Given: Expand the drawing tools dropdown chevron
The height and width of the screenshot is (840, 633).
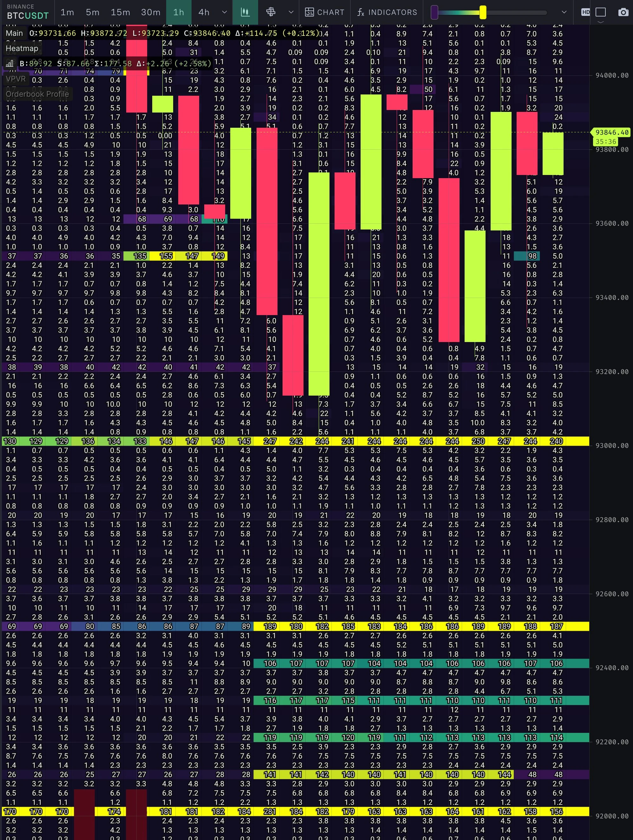Looking at the screenshot, I should click(291, 12).
